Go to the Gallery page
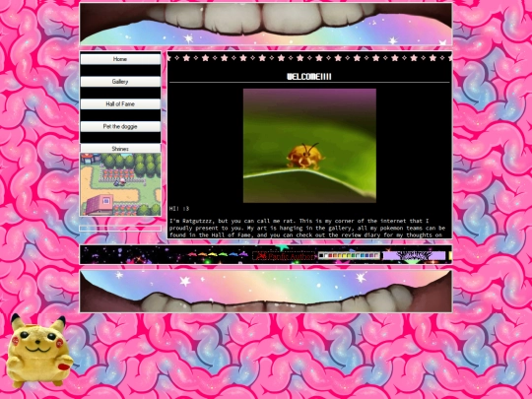The height and width of the screenshot is (399, 532). (x=120, y=82)
